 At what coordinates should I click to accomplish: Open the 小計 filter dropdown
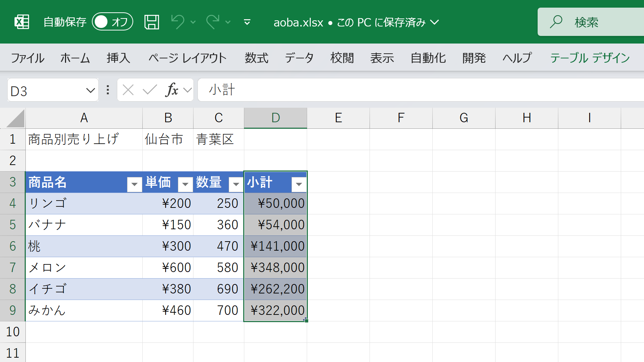[299, 184]
